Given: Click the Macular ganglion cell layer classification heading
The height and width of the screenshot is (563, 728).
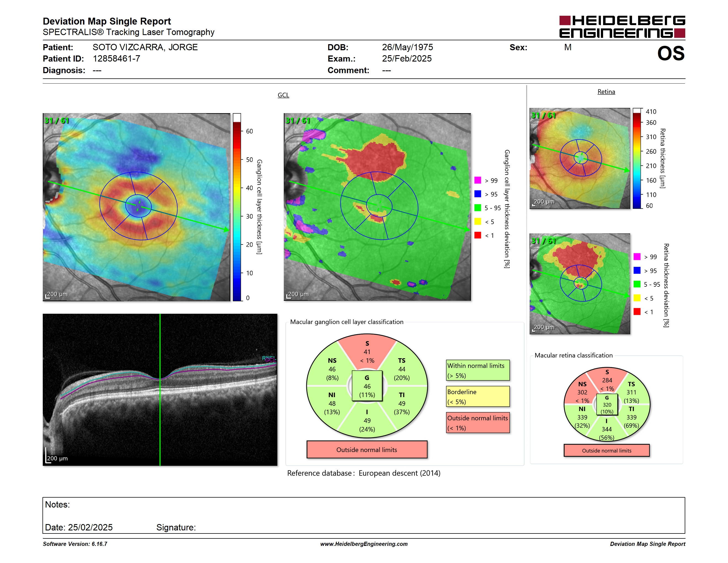Looking at the screenshot, I should click(347, 322).
